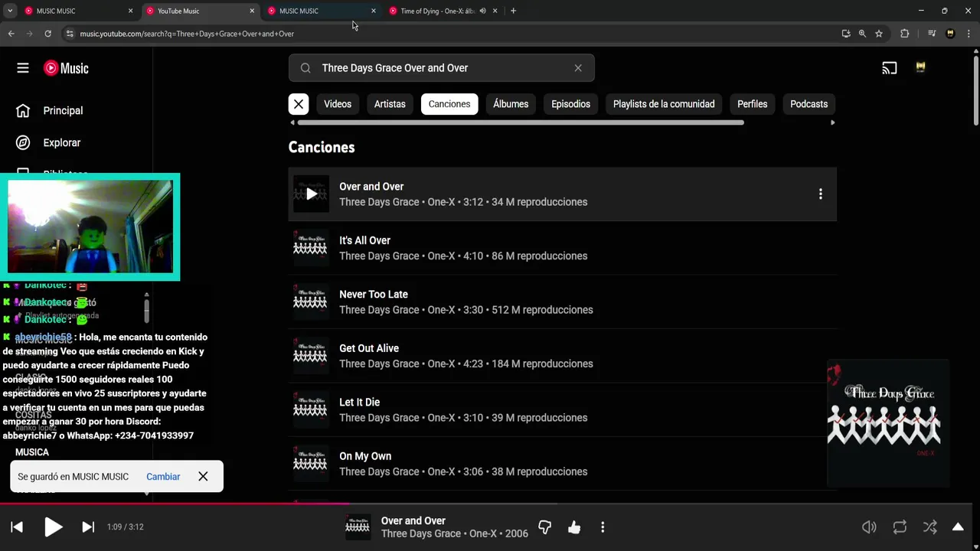Click search magnifier icon in search box
The height and width of the screenshot is (551, 980).
[x=305, y=68]
